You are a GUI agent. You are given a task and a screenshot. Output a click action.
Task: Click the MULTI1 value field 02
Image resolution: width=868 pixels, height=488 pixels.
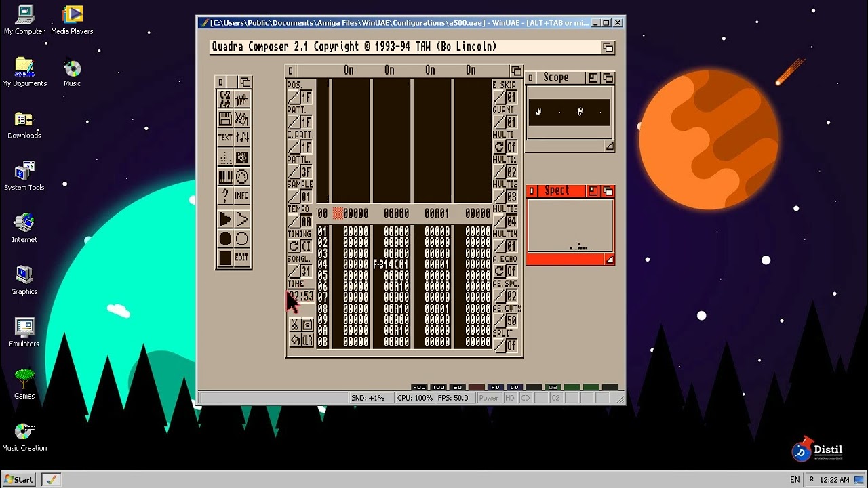coord(511,172)
